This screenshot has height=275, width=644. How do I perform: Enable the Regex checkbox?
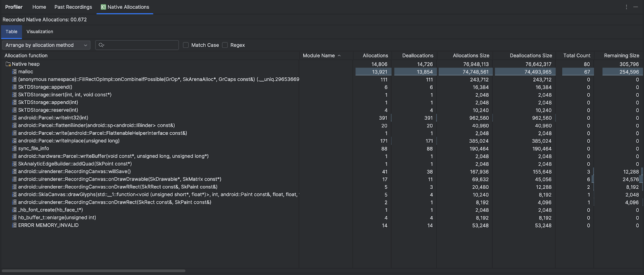[225, 45]
